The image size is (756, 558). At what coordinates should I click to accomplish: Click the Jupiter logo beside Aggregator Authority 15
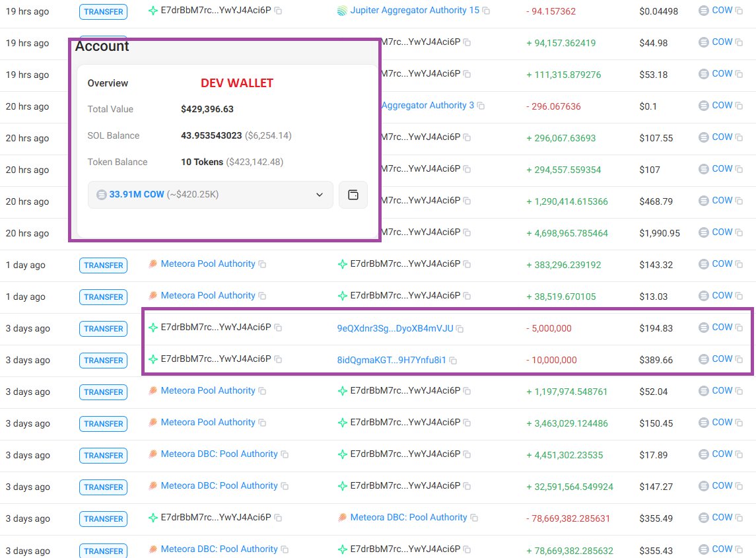(x=342, y=11)
